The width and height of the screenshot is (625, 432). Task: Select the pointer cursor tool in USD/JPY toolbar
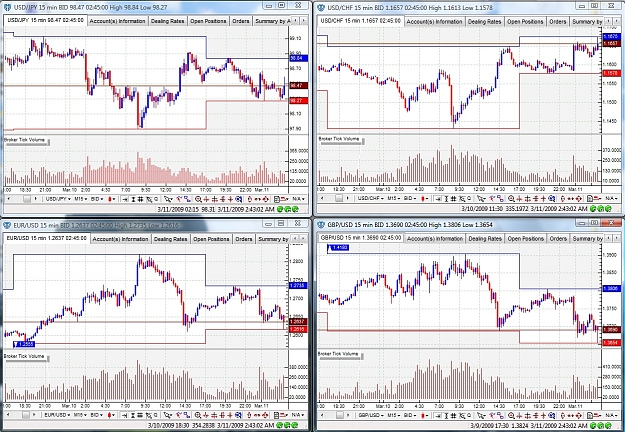pyautogui.click(x=168, y=199)
